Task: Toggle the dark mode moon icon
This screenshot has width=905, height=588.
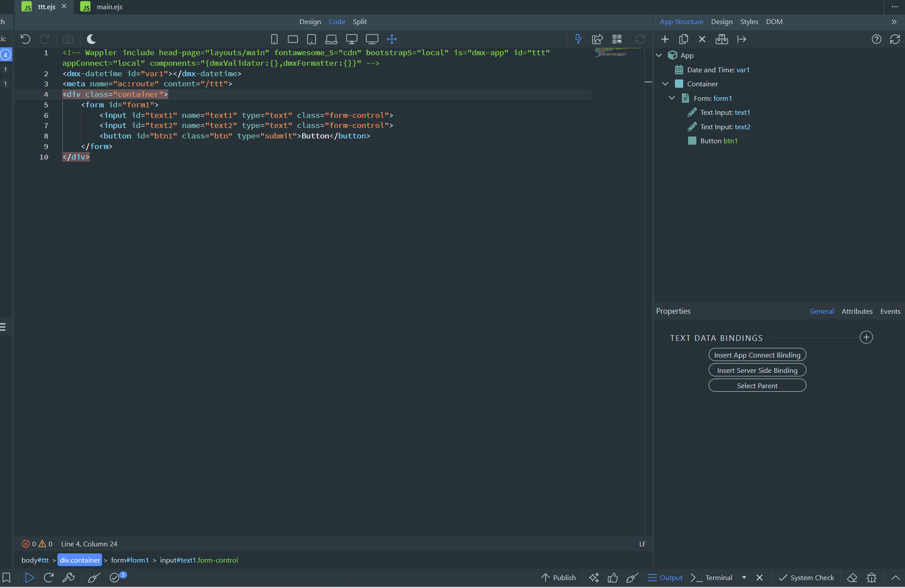Action: click(91, 39)
